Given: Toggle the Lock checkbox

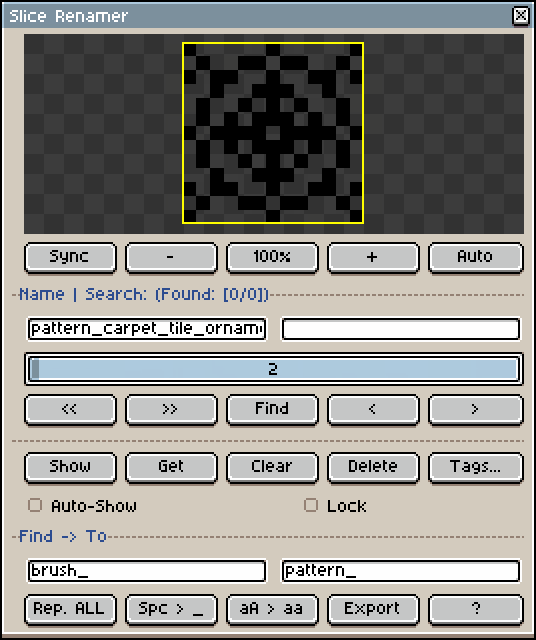Looking at the screenshot, I should coord(311,505).
